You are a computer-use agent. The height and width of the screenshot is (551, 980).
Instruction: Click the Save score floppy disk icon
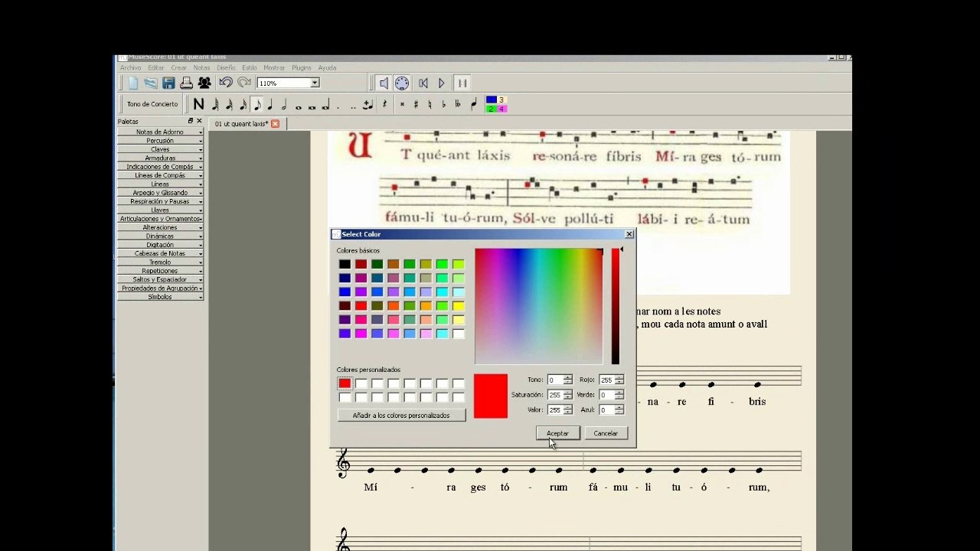point(168,83)
